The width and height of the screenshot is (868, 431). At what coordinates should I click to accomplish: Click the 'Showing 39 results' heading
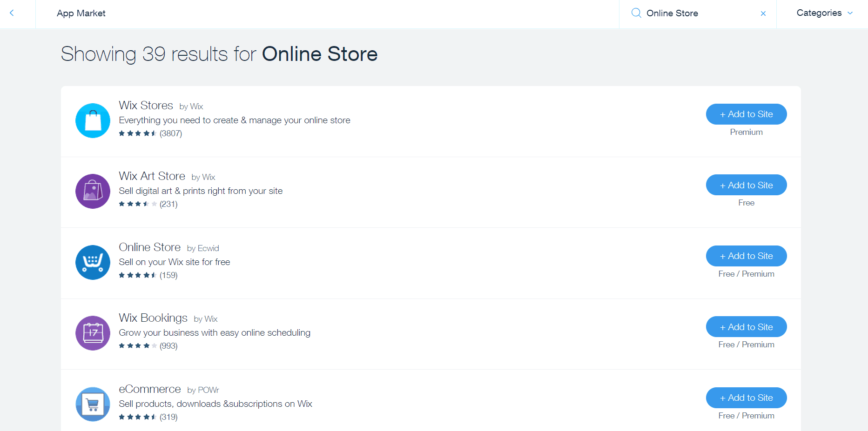coord(219,54)
